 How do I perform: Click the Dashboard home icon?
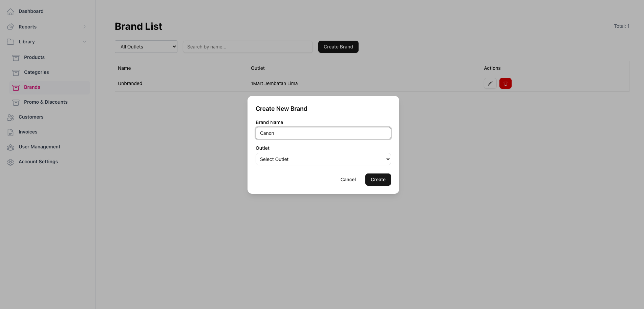[10, 12]
